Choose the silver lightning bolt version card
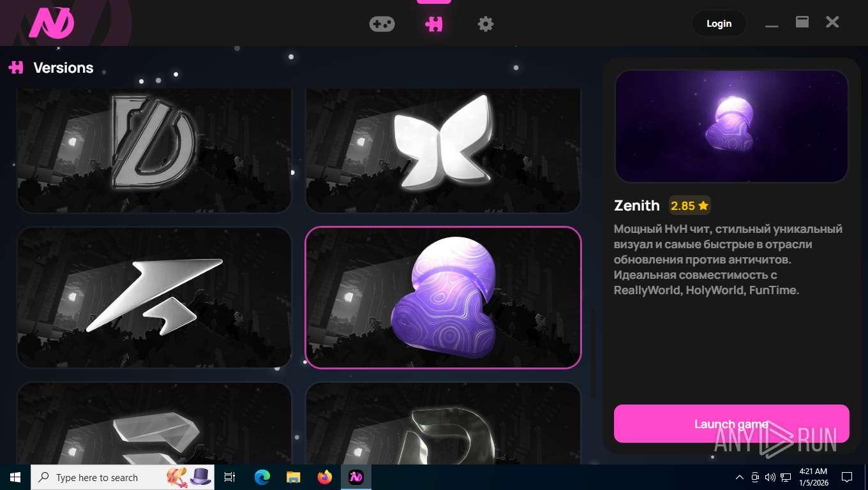 click(x=154, y=298)
